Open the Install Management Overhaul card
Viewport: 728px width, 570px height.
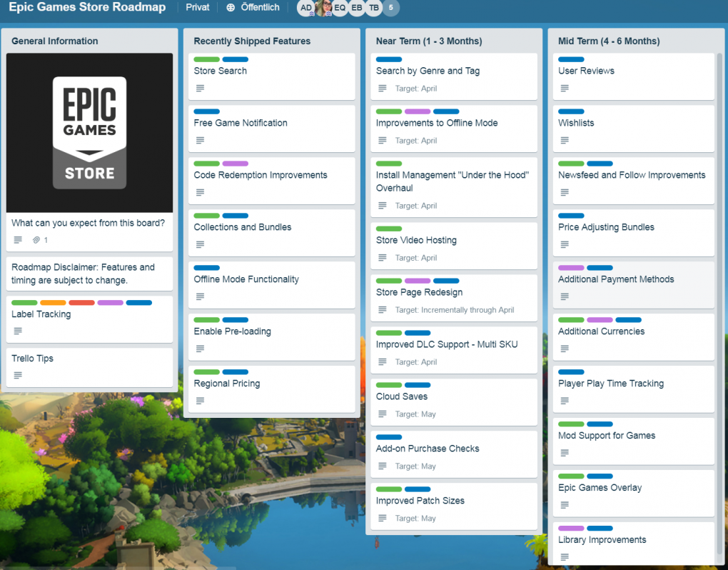pos(454,187)
